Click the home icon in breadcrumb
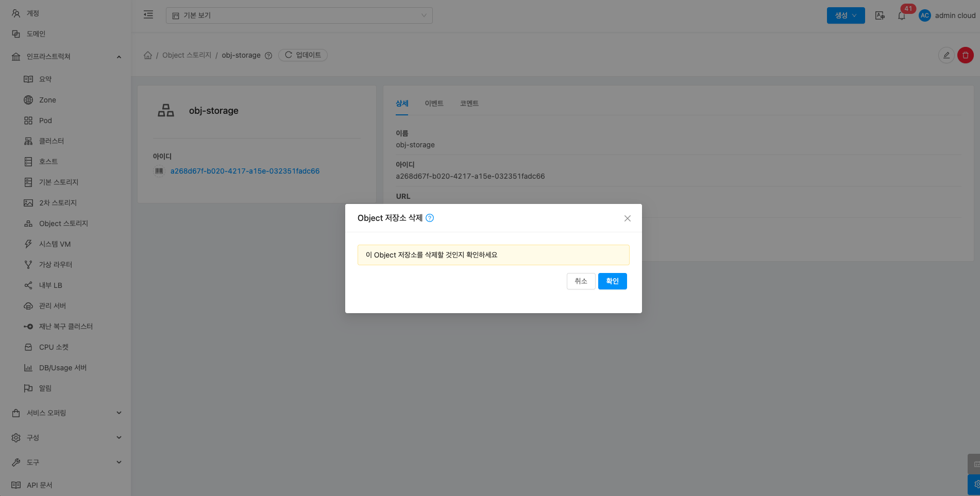The image size is (980, 496). (148, 55)
